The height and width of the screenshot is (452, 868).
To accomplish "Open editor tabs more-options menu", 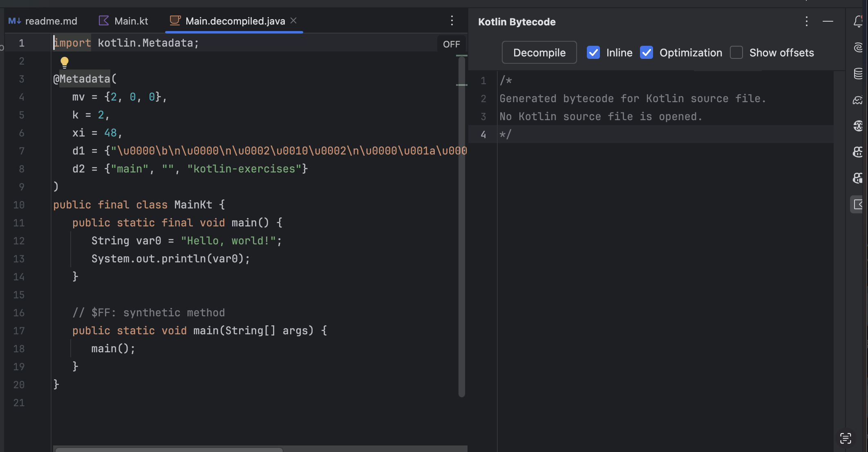I will coord(452,20).
